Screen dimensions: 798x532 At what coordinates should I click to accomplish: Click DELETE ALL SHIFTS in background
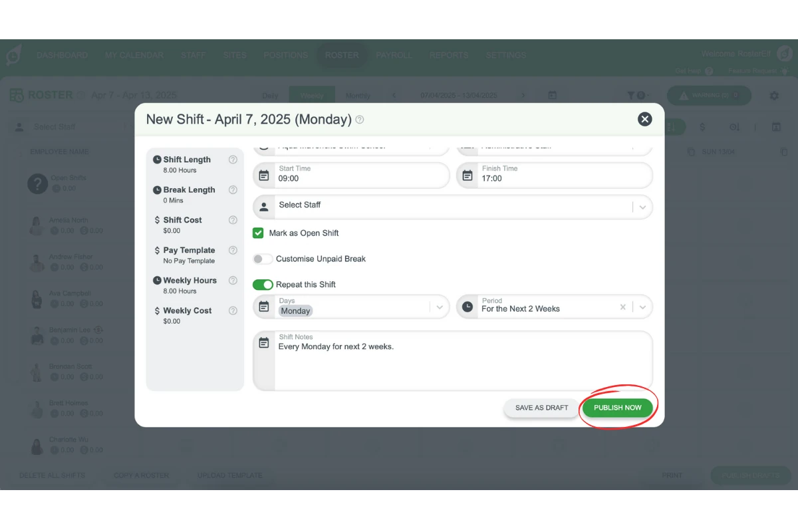click(x=53, y=475)
